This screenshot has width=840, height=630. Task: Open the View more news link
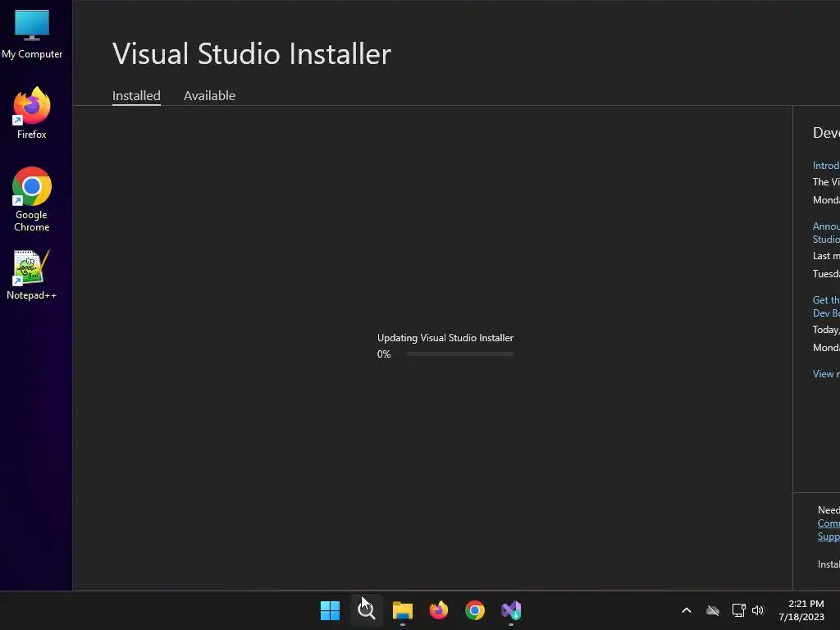826,374
